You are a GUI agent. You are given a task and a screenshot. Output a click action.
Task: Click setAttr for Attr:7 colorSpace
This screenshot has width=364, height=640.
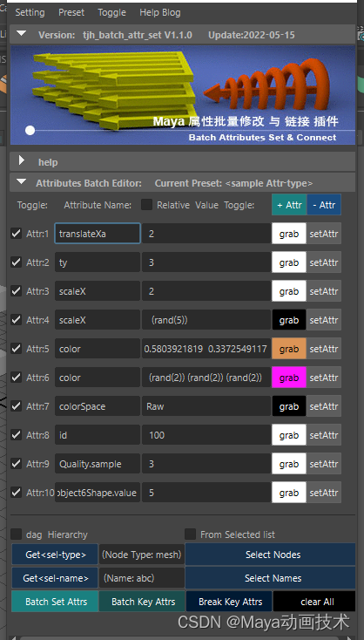[324, 406]
